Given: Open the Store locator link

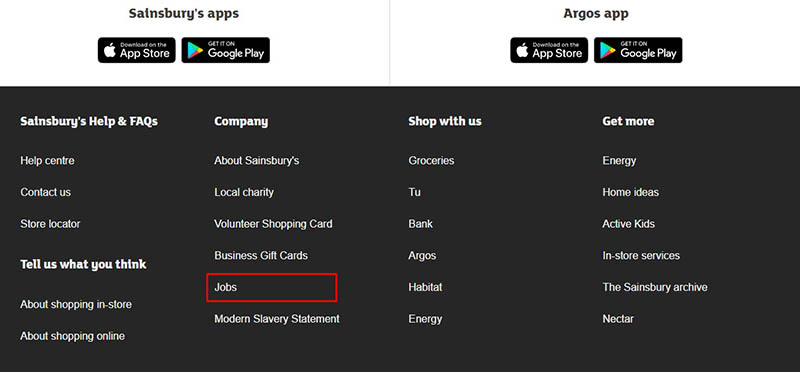Looking at the screenshot, I should click(x=50, y=224).
